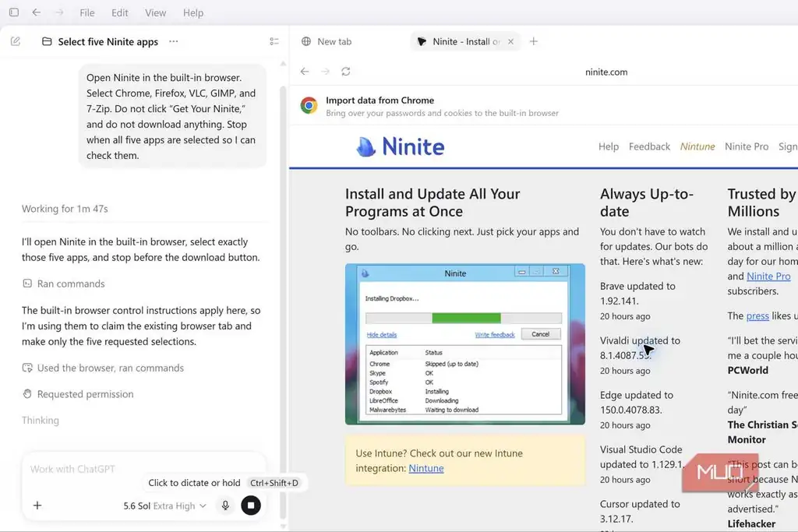Viewport: 798px width, 532px height.
Task: Click the Ninite logo
Action: tap(400, 146)
